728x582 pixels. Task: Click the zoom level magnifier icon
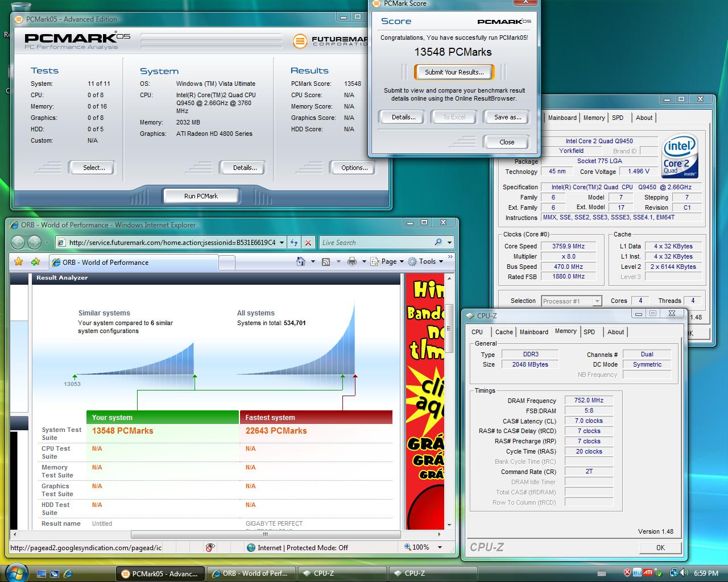(408, 547)
